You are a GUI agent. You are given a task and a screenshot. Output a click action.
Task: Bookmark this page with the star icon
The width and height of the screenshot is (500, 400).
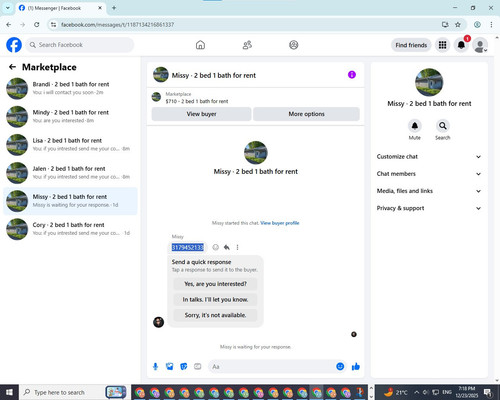click(458, 25)
